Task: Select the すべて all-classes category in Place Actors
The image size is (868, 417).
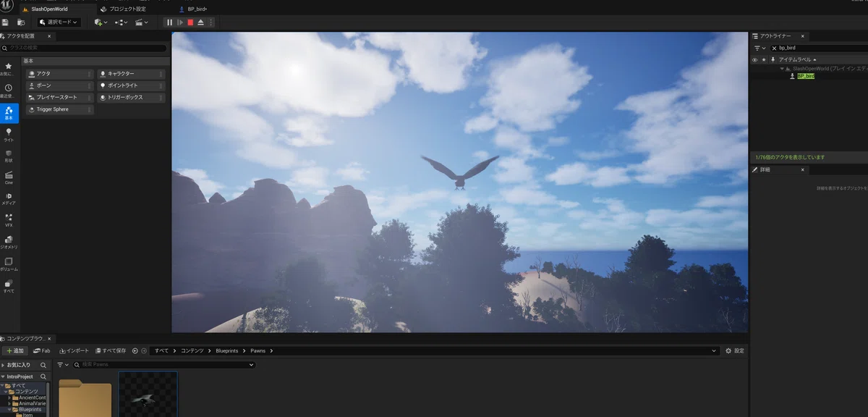Action: (x=9, y=285)
